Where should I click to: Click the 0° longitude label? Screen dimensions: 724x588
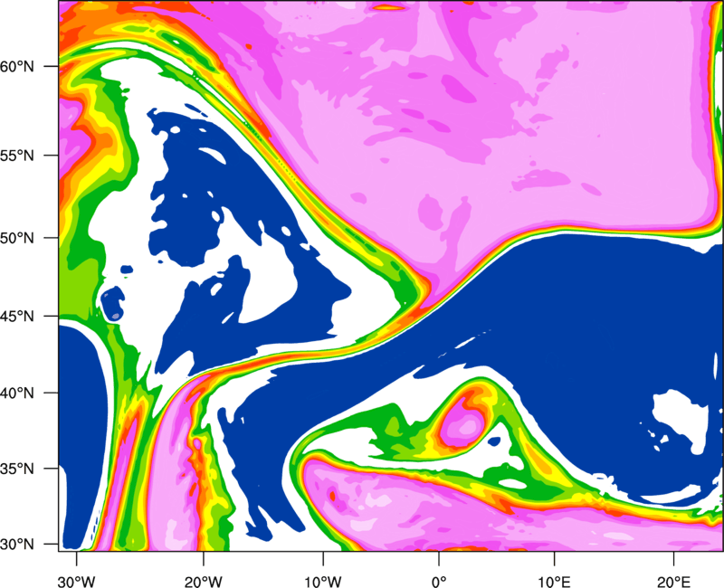pyautogui.click(x=439, y=582)
